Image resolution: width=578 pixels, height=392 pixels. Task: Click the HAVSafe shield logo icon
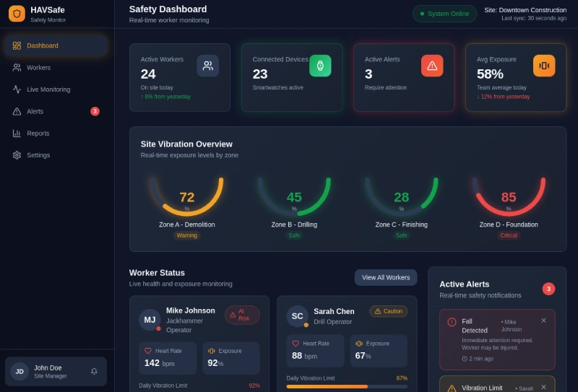[x=17, y=14]
